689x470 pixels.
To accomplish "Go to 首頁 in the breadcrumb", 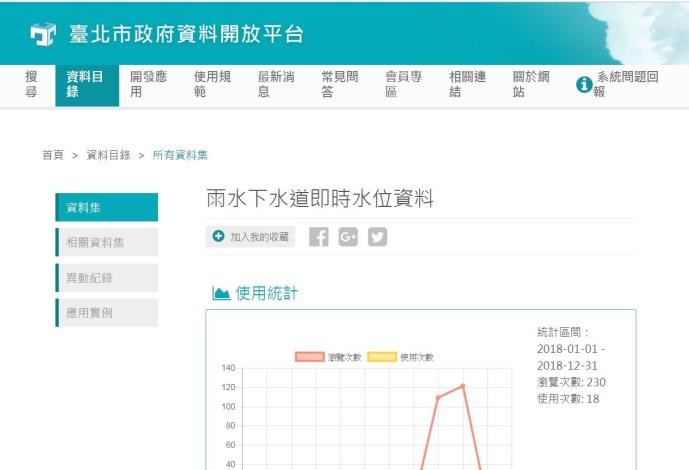I will point(53,155).
